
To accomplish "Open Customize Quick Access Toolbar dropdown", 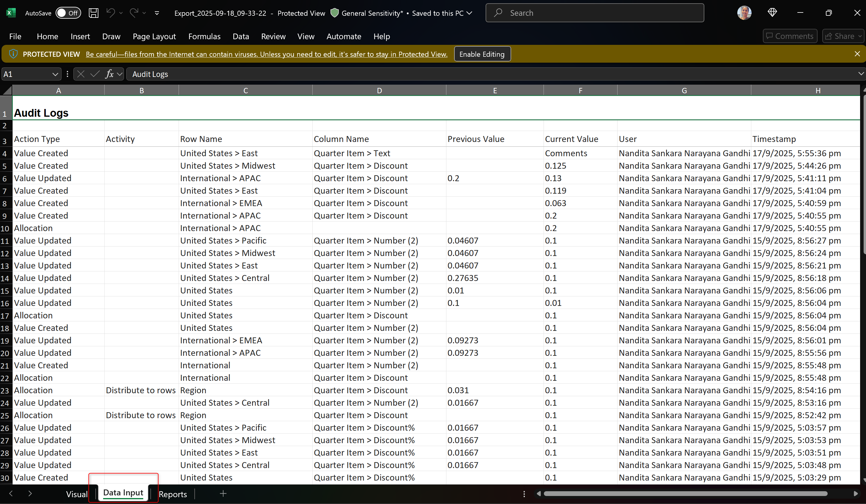I will pyautogui.click(x=157, y=13).
